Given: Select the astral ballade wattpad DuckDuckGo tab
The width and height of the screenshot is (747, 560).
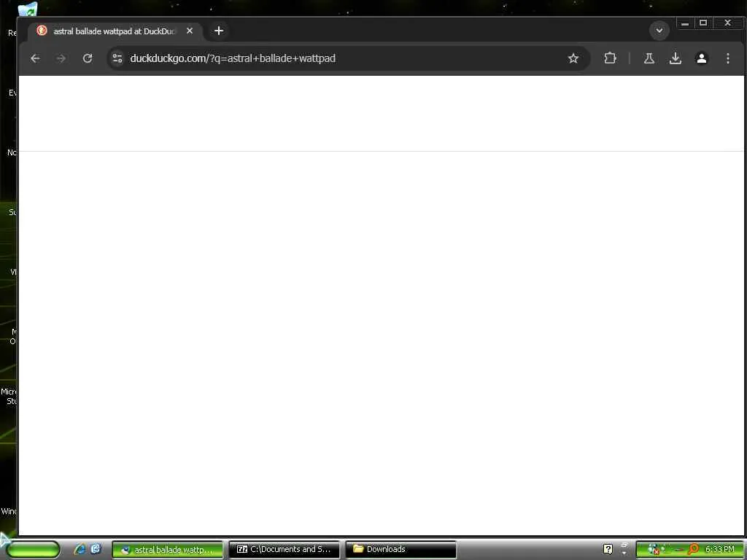Looking at the screenshot, I should 115,31.
